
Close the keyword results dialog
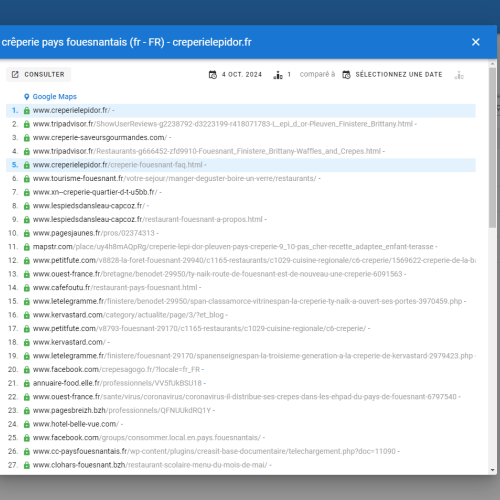(x=475, y=42)
